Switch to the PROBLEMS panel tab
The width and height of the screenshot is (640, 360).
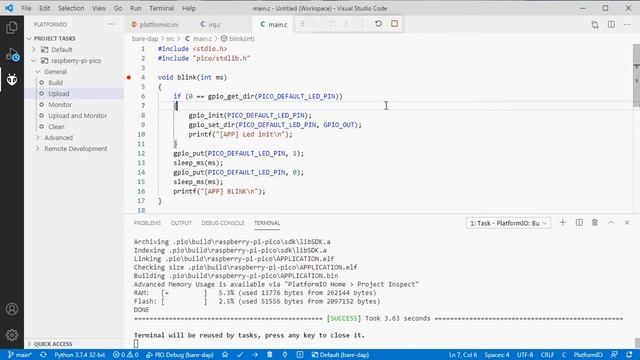(x=147, y=223)
